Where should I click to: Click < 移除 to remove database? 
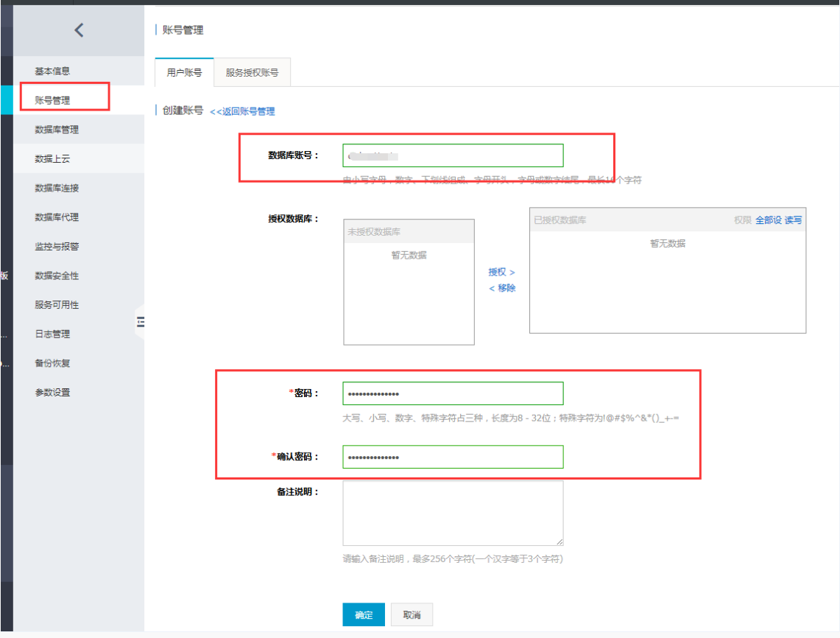click(501, 288)
